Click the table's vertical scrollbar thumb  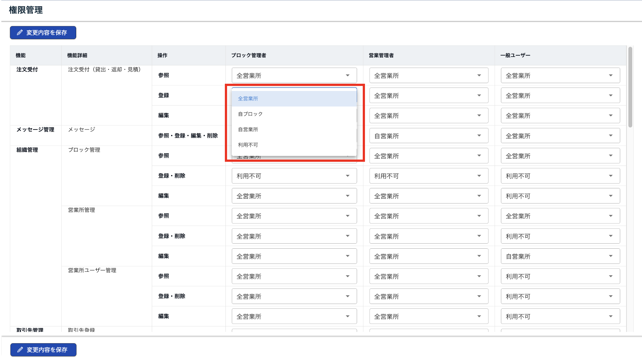click(x=630, y=87)
